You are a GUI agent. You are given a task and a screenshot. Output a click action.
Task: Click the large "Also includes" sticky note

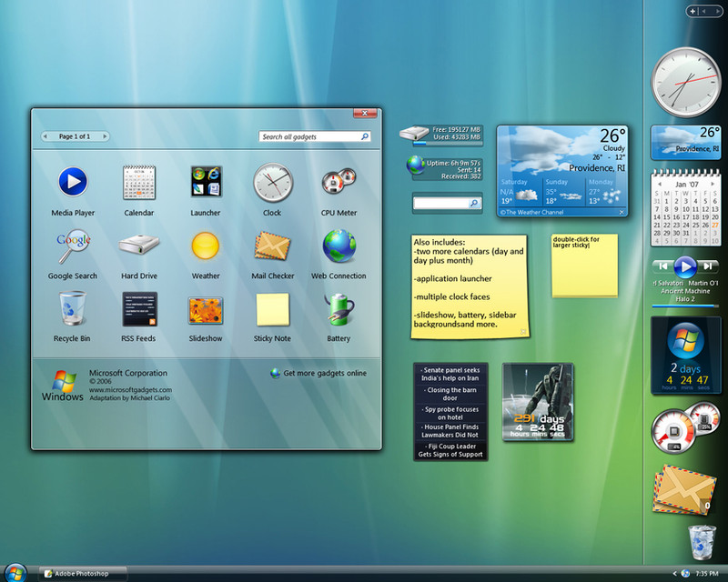[470, 286]
